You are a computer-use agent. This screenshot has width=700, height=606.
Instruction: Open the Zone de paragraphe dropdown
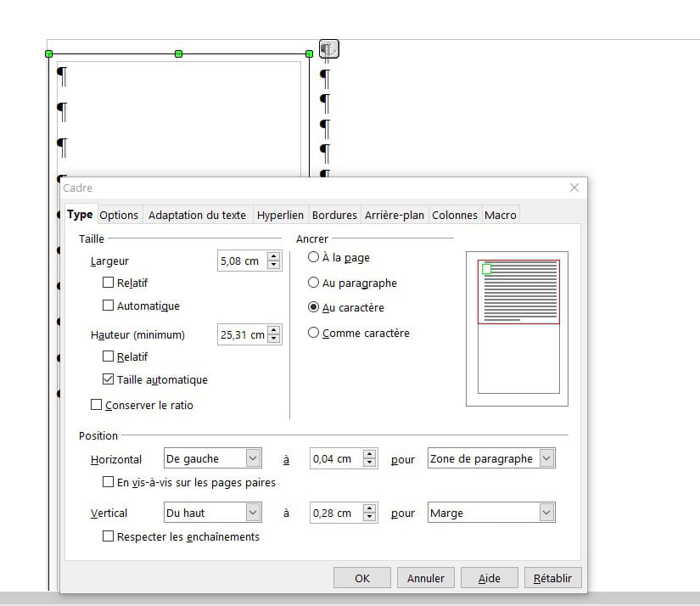[x=491, y=458]
